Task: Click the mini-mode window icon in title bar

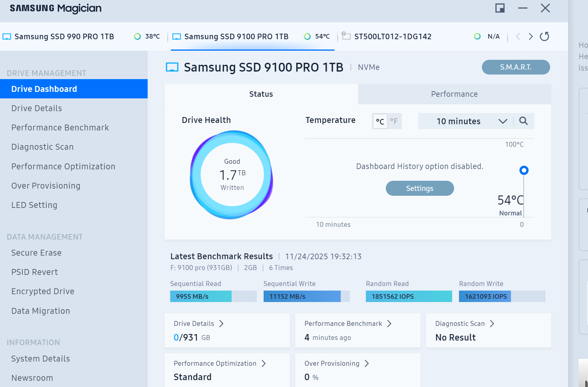Action: pos(500,8)
